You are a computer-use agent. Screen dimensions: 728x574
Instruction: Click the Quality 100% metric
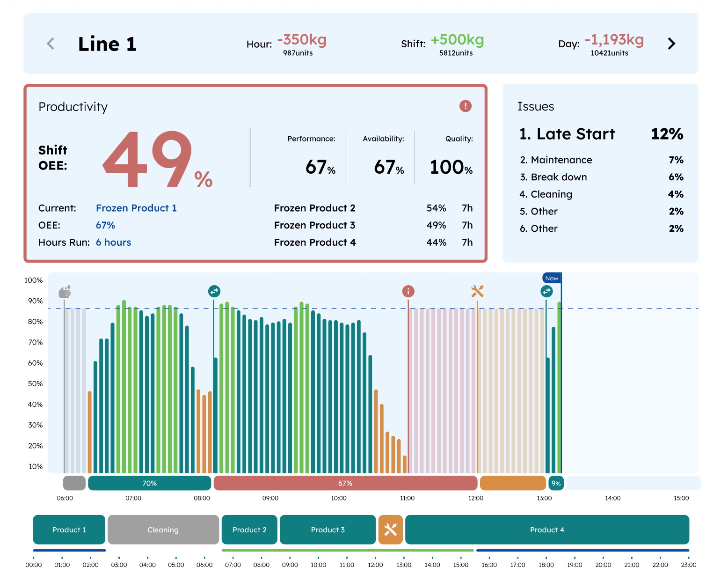pyautogui.click(x=451, y=167)
